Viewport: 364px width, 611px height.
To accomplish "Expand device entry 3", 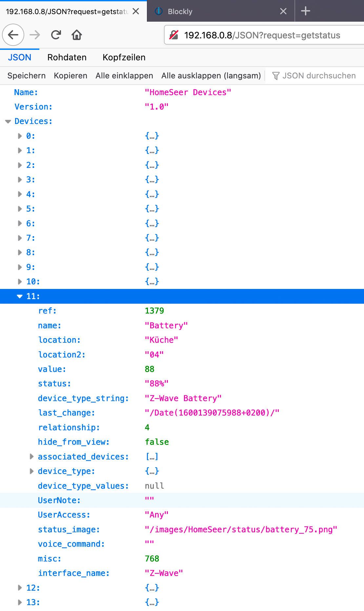I will 20,180.
